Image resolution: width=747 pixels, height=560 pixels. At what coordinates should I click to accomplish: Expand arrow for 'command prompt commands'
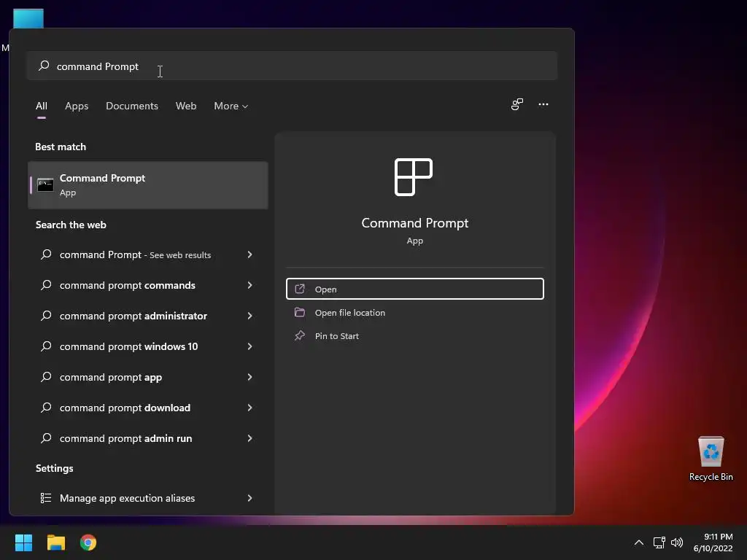(x=249, y=285)
